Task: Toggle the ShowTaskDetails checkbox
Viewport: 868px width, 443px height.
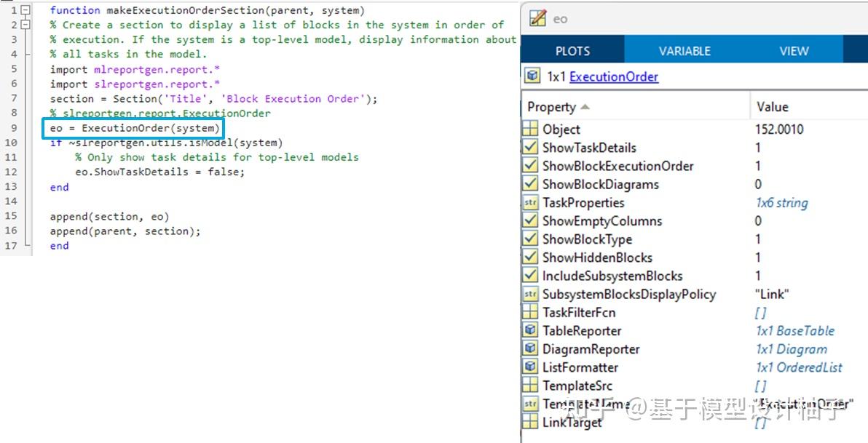Action: [x=530, y=147]
